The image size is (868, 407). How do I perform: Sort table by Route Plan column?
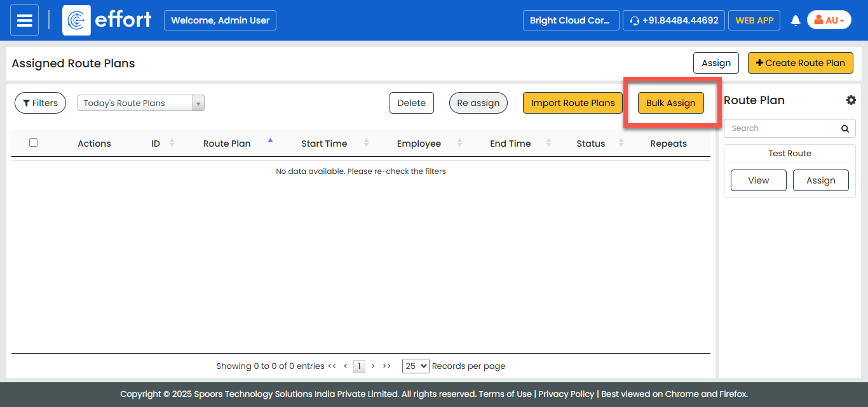227,143
